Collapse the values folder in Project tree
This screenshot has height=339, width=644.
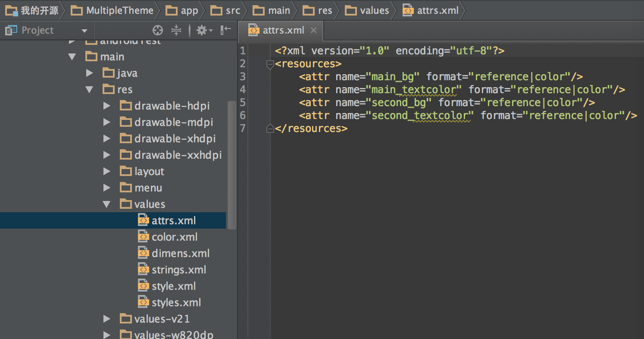pos(106,204)
